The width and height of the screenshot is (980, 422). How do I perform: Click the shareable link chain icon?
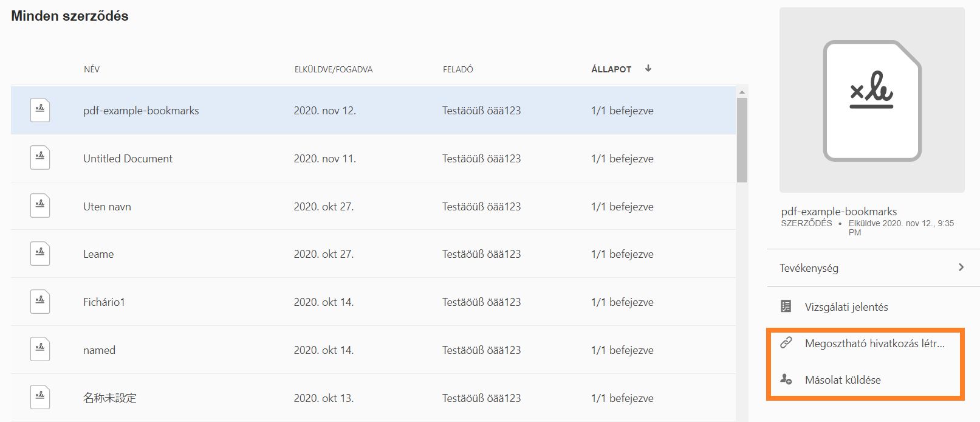point(786,343)
